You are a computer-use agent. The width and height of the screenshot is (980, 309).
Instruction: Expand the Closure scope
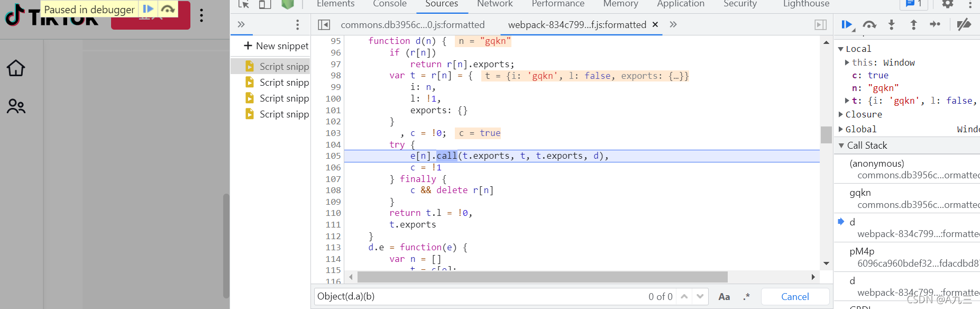pyautogui.click(x=841, y=114)
